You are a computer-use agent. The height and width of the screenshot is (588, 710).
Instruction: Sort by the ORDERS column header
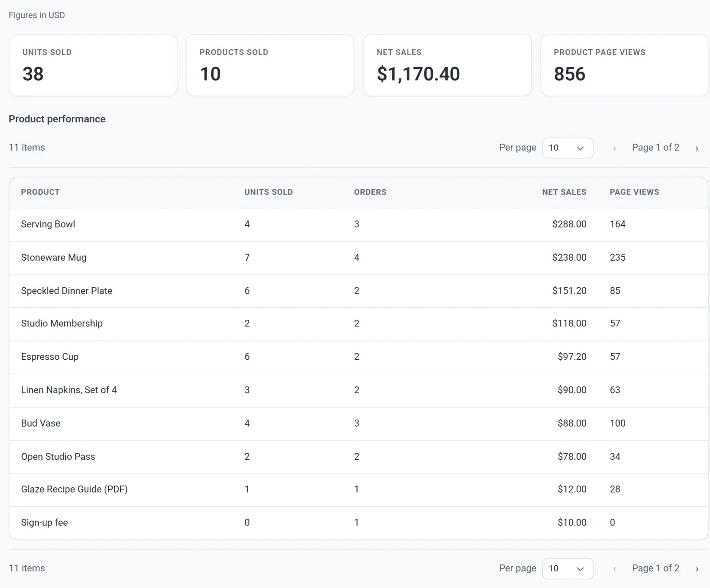tap(370, 192)
